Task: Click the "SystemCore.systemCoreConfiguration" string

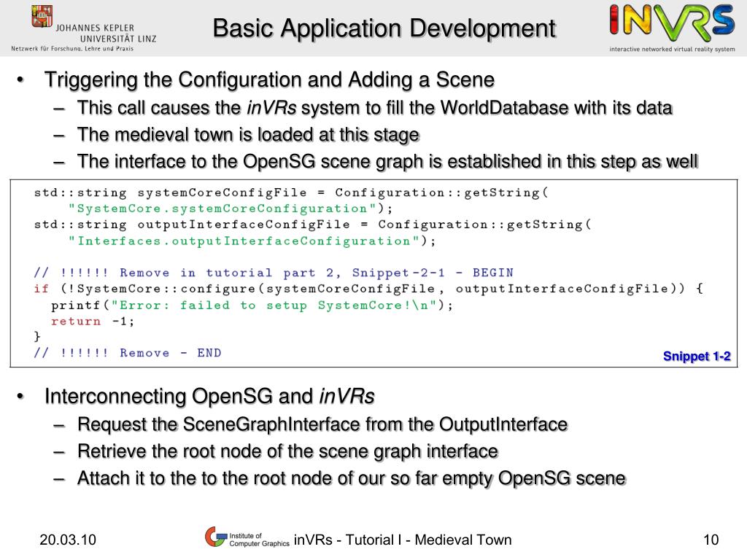Action: coord(231,209)
